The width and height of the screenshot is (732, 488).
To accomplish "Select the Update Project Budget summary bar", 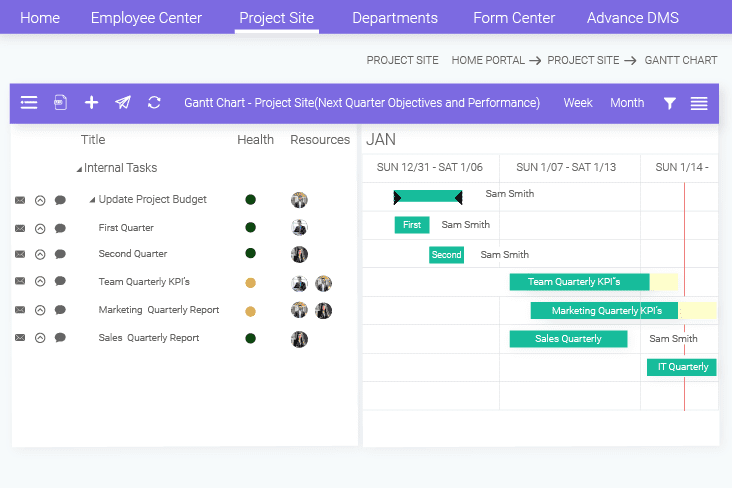I will [428, 197].
